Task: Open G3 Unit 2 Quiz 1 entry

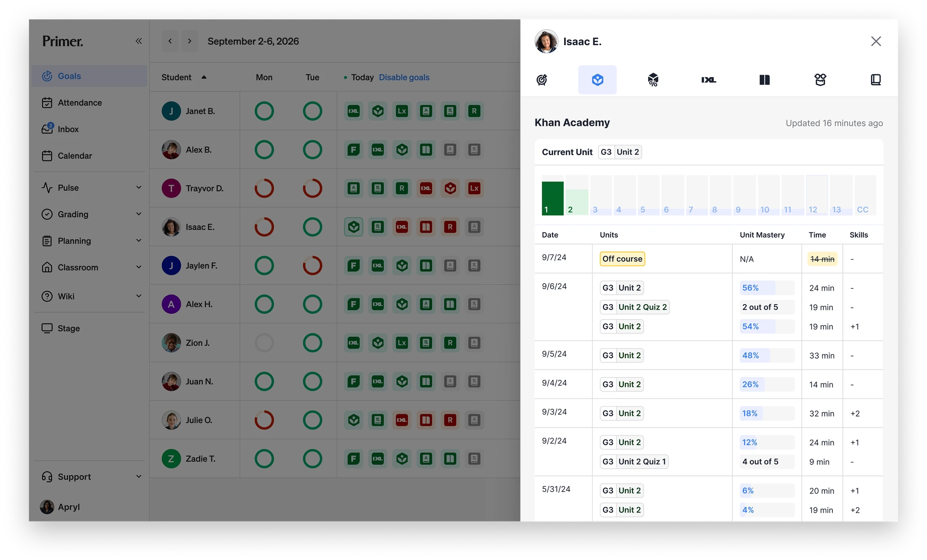Action: [634, 462]
